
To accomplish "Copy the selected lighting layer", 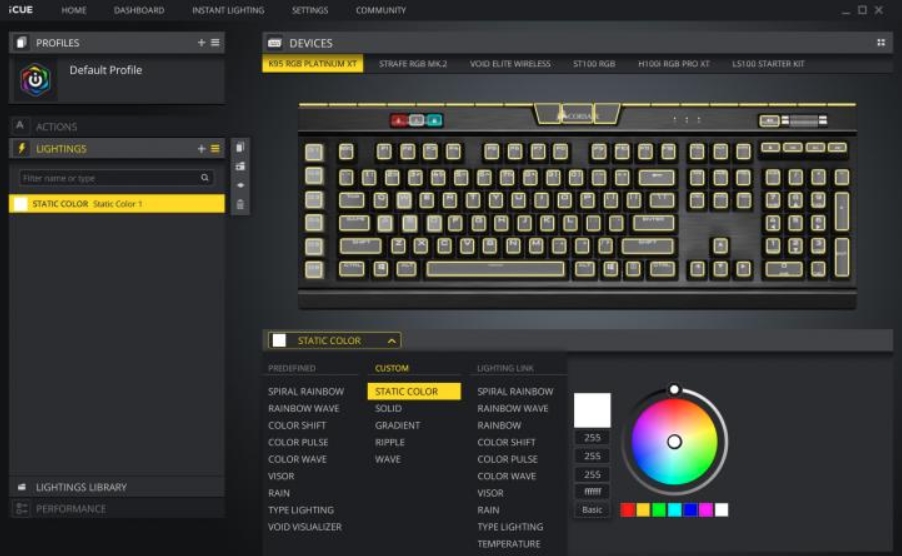I will click(240, 147).
